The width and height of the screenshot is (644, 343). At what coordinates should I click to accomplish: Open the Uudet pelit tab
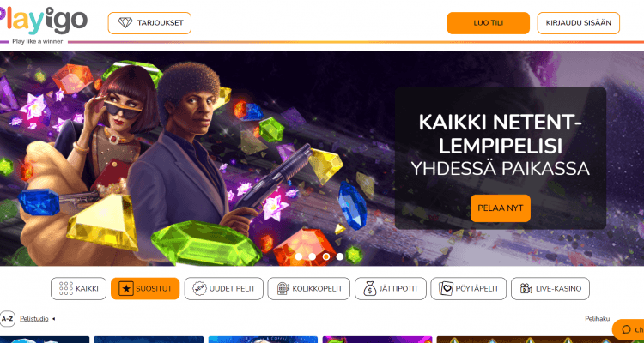tap(224, 288)
